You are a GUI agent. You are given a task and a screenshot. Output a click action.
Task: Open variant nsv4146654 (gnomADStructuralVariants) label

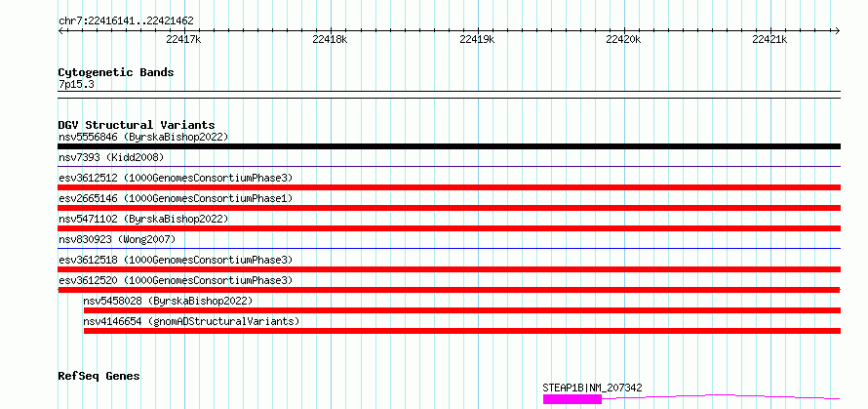[x=191, y=321]
